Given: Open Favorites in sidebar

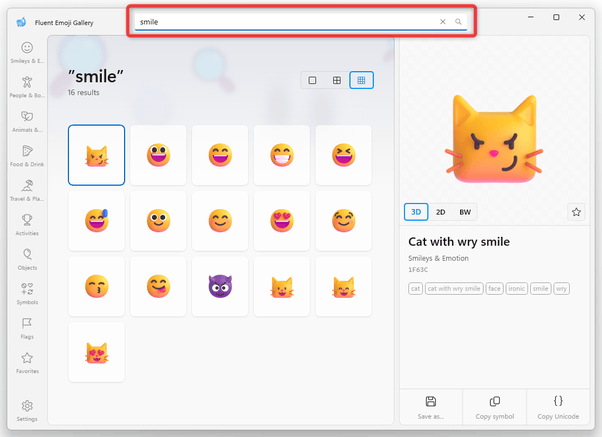Looking at the screenshot, I should tap(27, 363).
